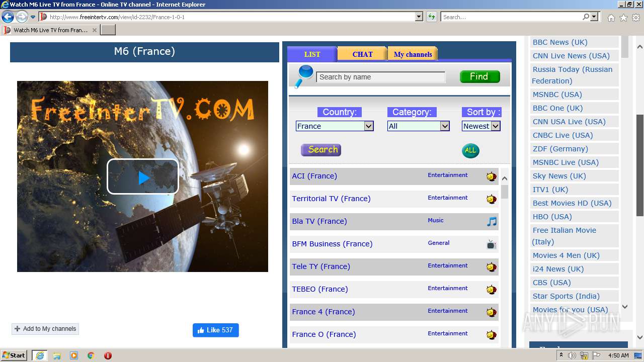Open BFM Business (France) channel link
644x362 pixels.
click(x=332, y=244)
